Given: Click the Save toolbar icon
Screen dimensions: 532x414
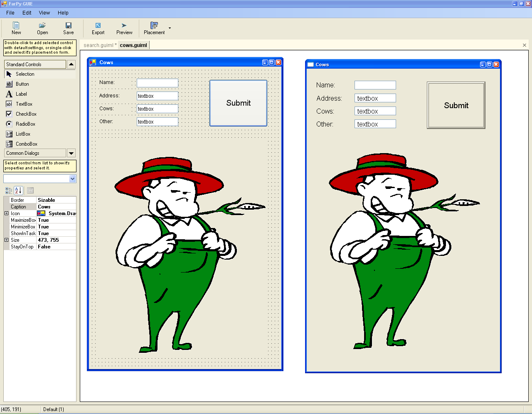Looking at the screenshot, I should coord(69,26).
